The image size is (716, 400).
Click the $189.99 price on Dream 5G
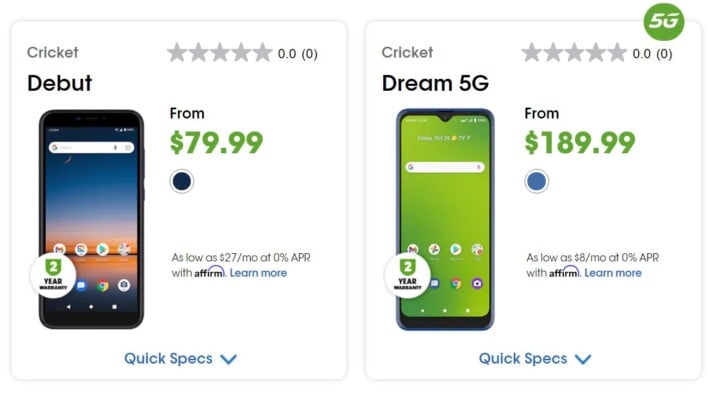580,143
